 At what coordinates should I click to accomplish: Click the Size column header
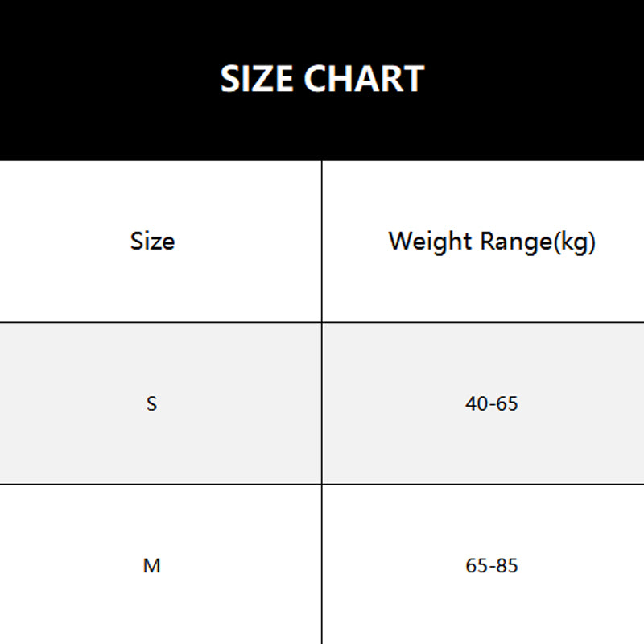(152, 241)
